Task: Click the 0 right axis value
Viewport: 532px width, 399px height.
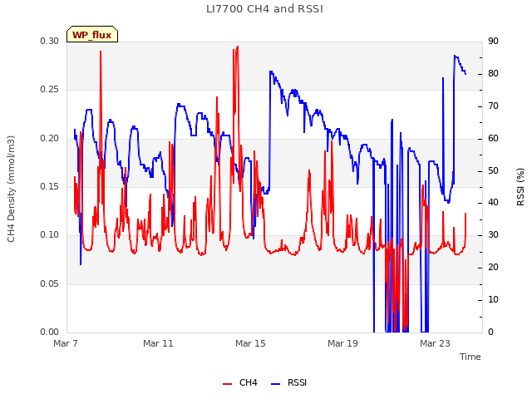Action: [490, 332]
